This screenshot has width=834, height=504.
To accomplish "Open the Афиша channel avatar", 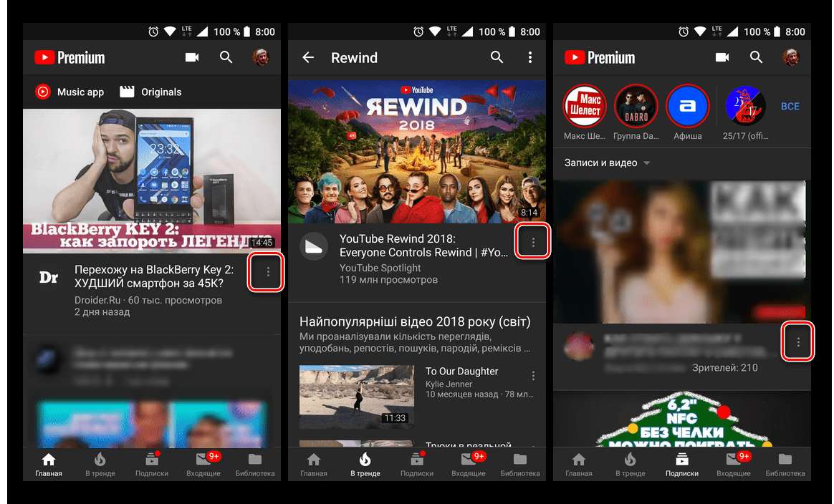I will pyautogui.click(x=687, y=106).
